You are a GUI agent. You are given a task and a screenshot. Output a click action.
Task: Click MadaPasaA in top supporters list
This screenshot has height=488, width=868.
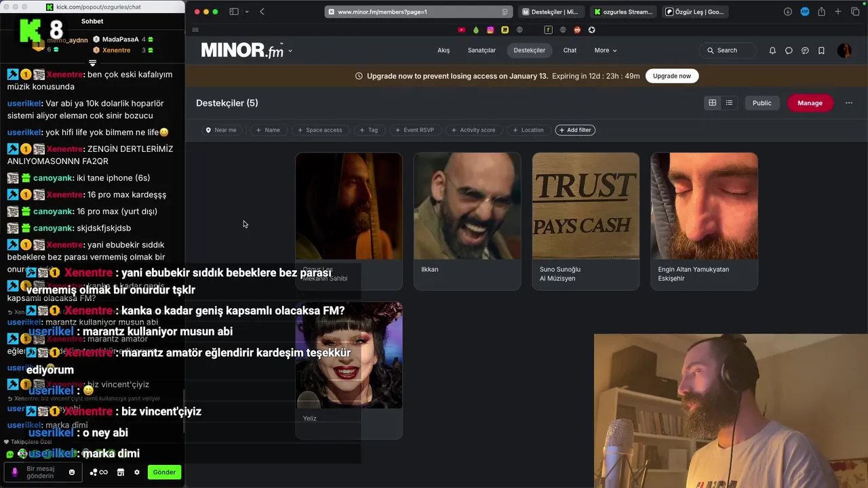point(121,39)
